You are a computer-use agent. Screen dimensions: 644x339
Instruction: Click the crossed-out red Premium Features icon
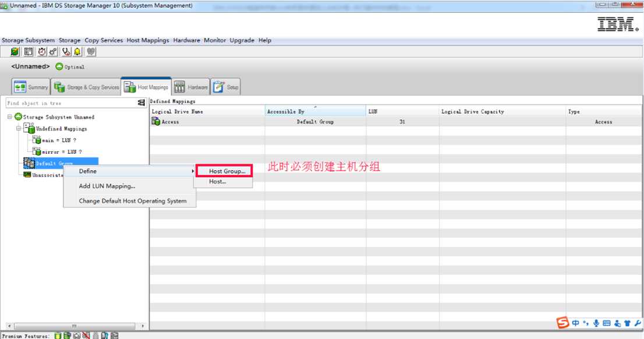[x=86, y=336]
